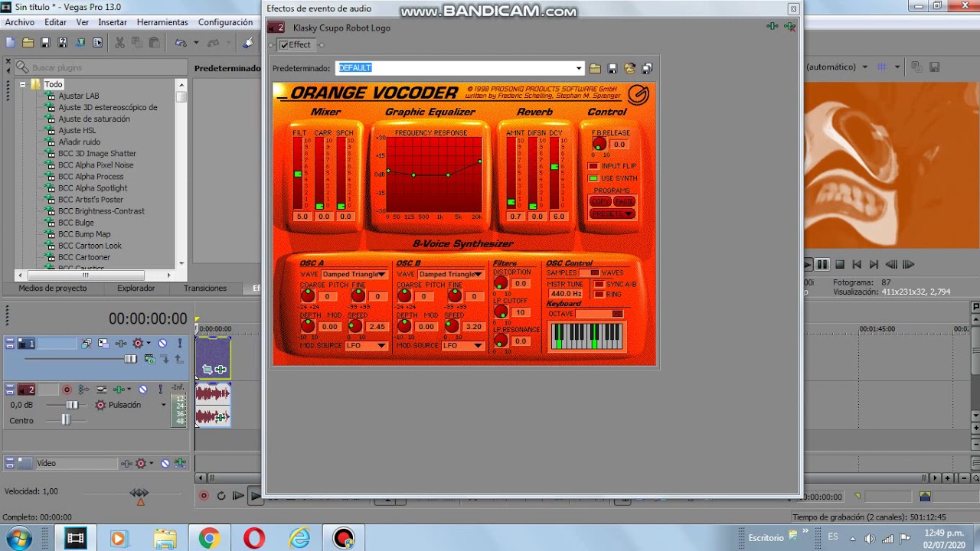980x551 pixels.
Task: Toggle the Effect checkbox in plugin chain
Action: [x=285, y=45]
